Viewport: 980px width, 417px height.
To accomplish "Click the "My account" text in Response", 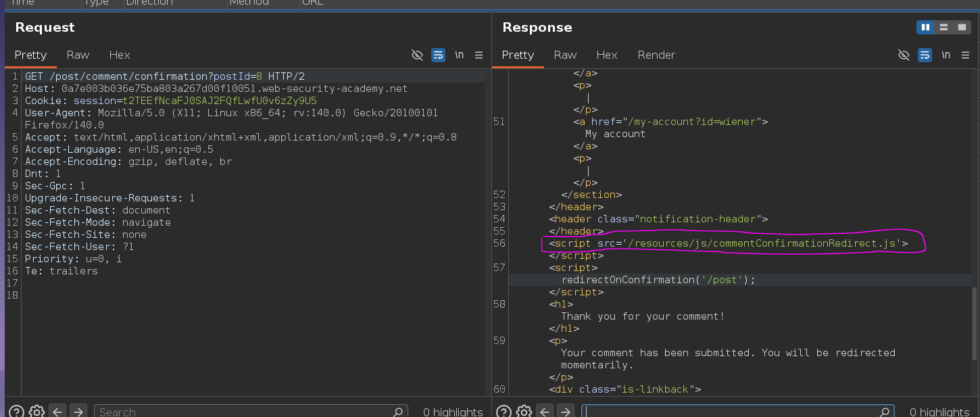I will (615, 134).
